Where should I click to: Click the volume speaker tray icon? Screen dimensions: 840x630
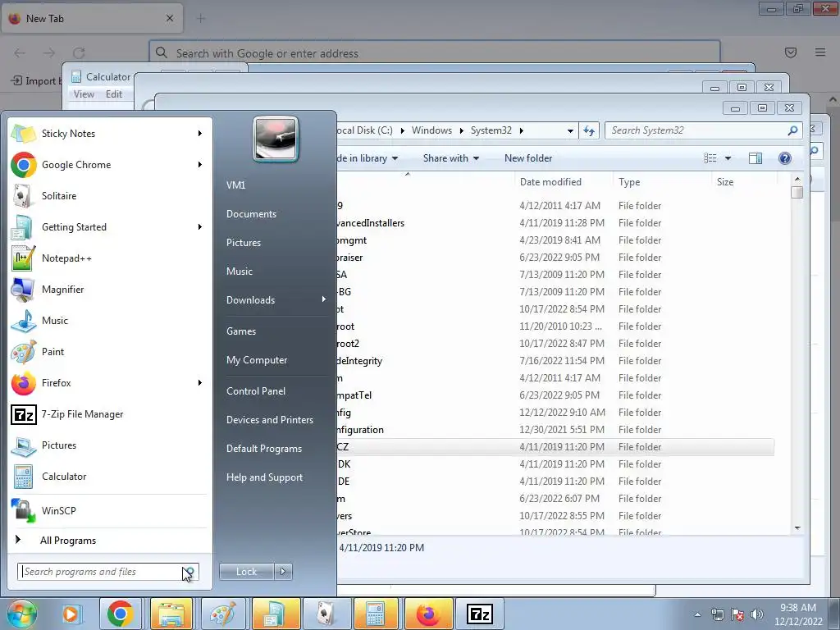click(757, 614)
